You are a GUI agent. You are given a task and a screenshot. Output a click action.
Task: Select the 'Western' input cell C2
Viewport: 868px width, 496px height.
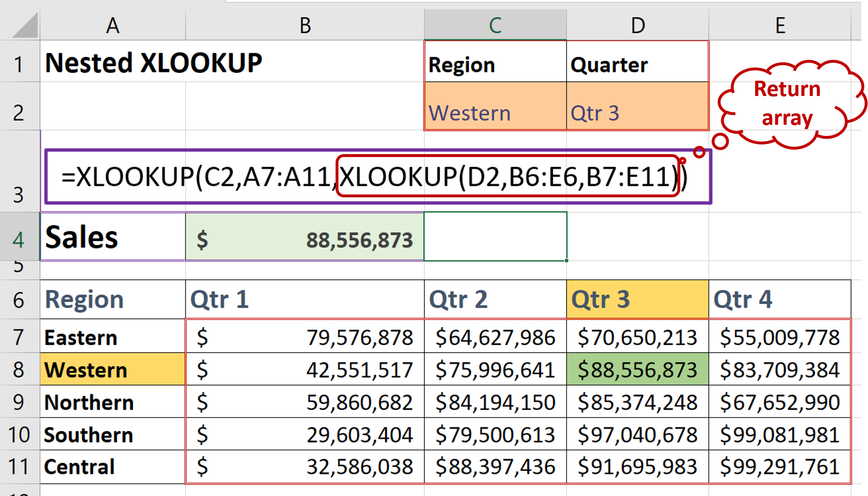pos(495,106)
